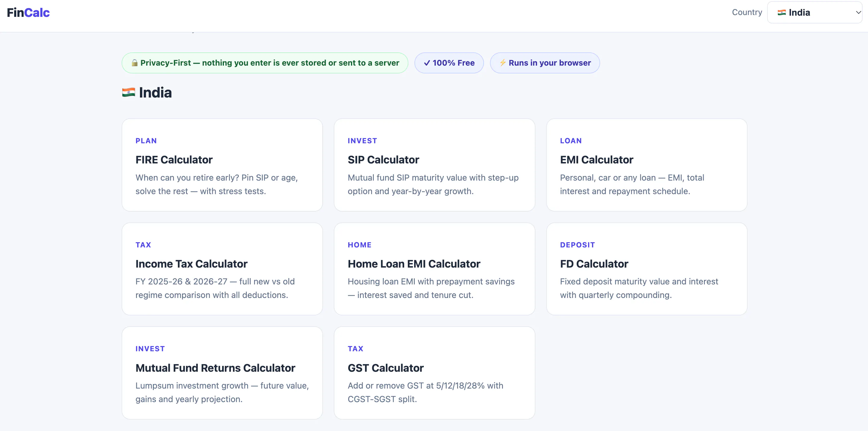
Task: Click the TAX label above Income Tax Calculator
Action: [x=143, y=245]
